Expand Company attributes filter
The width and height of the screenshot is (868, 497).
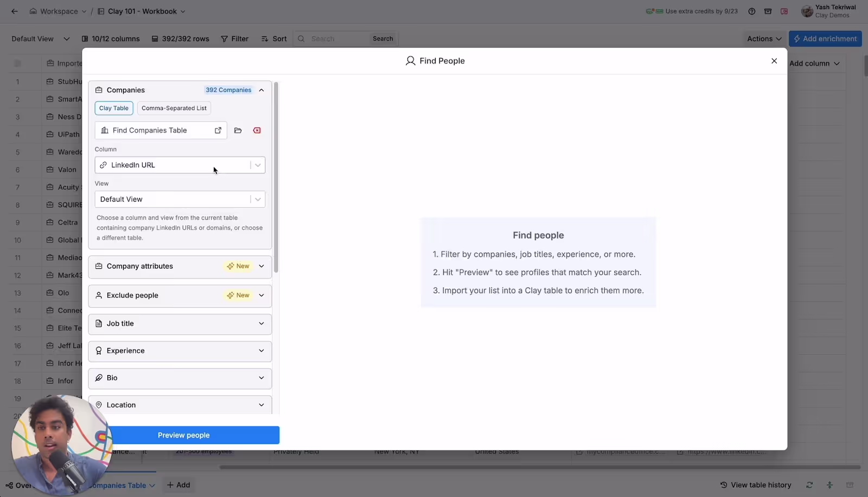click(x=180, y=267)
